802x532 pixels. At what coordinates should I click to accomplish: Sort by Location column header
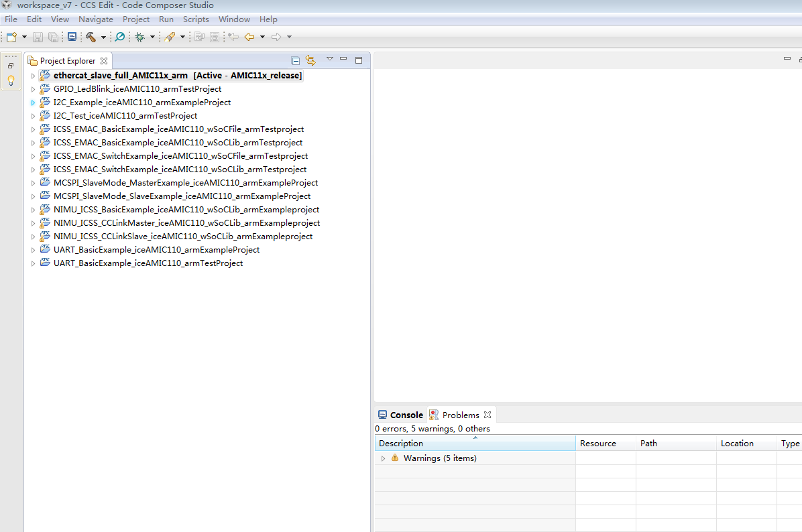click(747, 443)
